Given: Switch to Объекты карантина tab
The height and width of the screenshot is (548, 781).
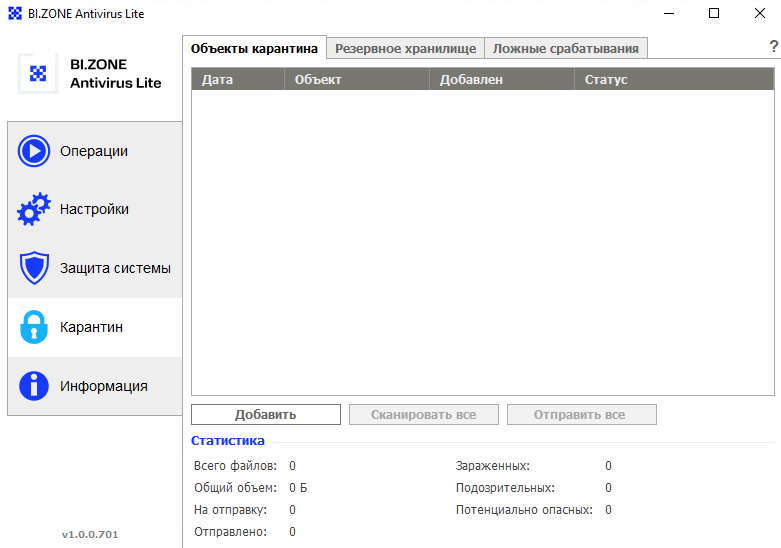Looking at the screenshot, I should click(255, 48).
